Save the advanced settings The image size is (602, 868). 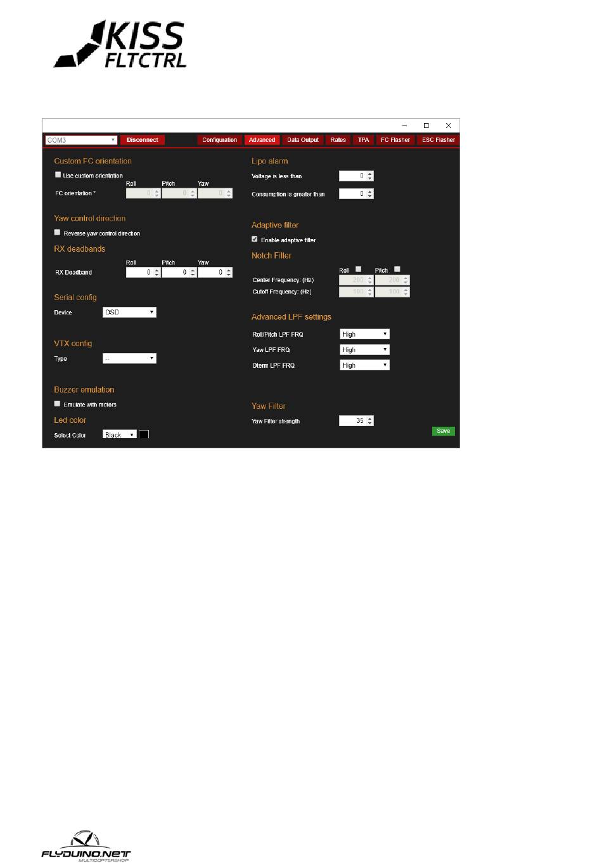(444, 431)
